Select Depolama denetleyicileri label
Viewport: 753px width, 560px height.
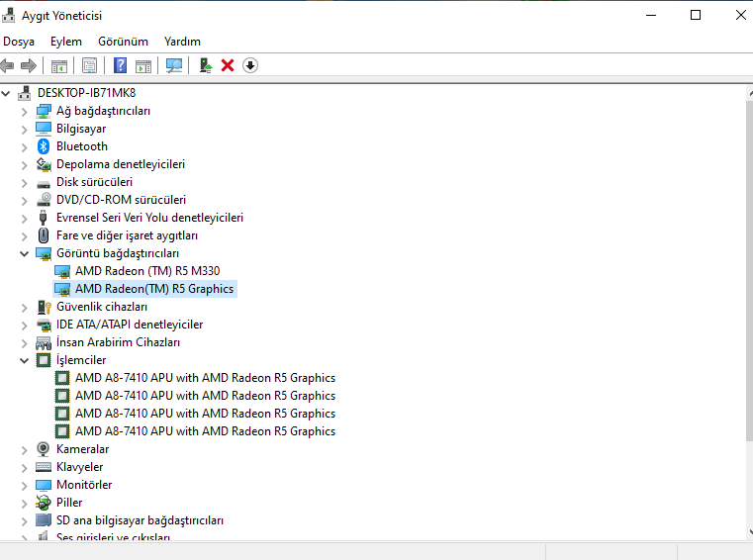[x=121, y=164]
